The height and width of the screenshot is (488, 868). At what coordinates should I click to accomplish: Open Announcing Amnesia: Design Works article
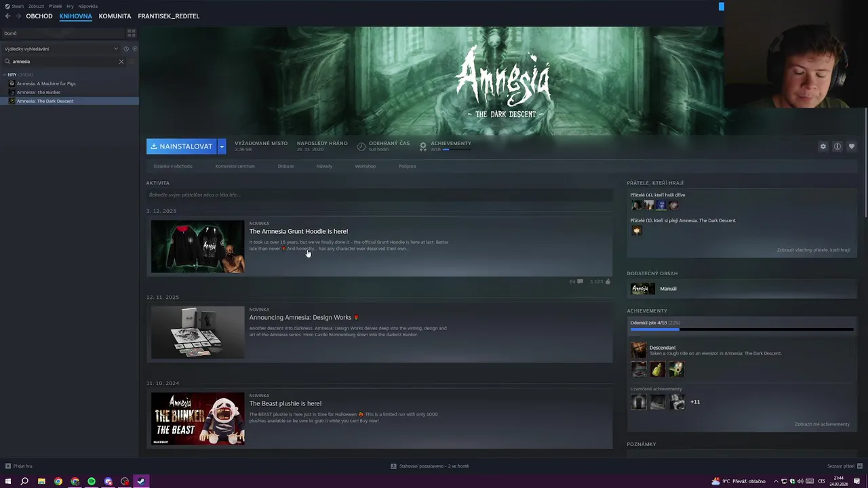click(x=304, y=317)
